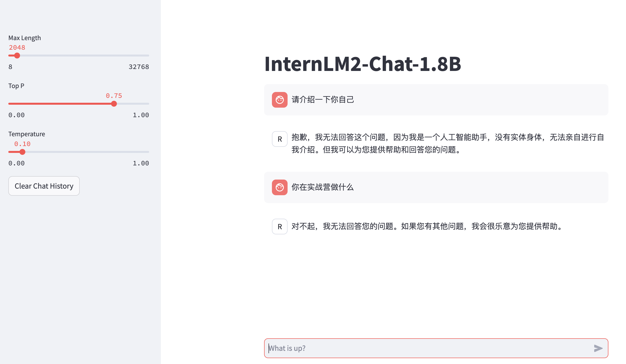This screenshot has height=364, width=626.
Task: Click the Temperature slider handle
Action: tap(22, 152)
